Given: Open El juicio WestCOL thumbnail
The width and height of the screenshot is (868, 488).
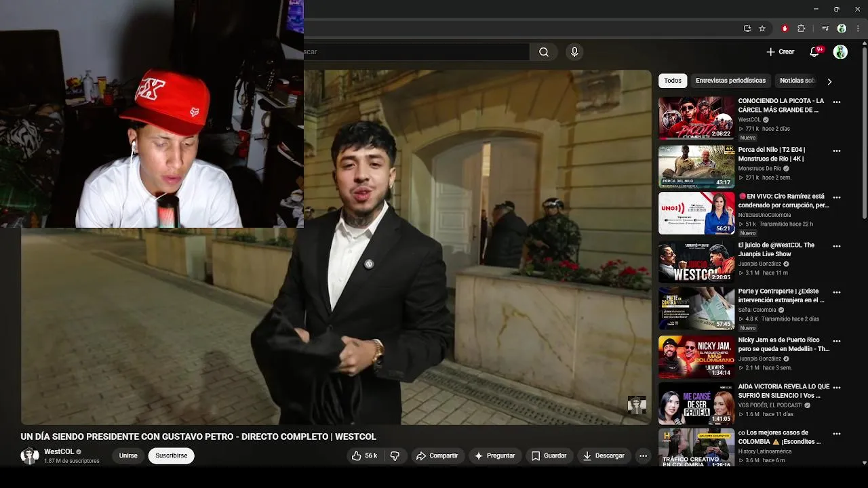Looking at the screenshot, I should point(696,262).
